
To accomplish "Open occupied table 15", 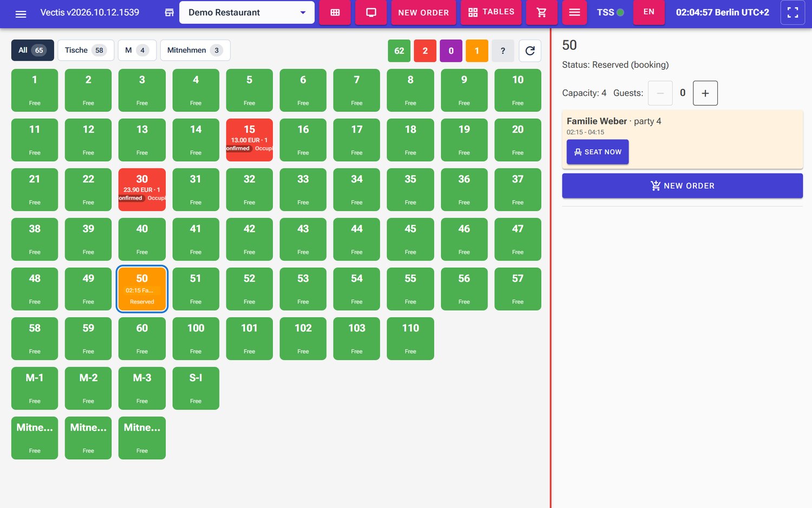I will [x=250, y=140].
